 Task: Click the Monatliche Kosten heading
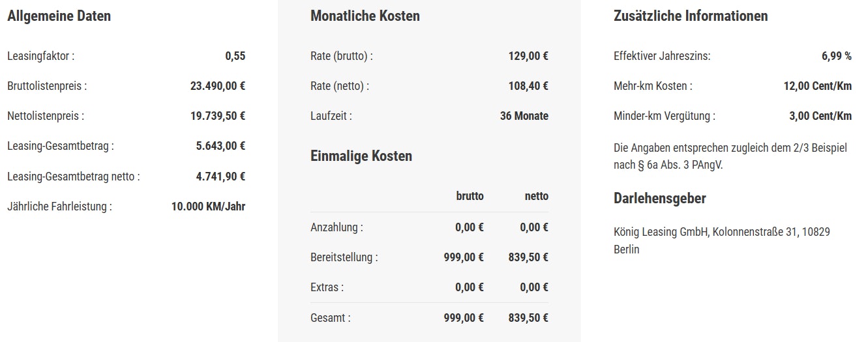(x=365, y=16)
